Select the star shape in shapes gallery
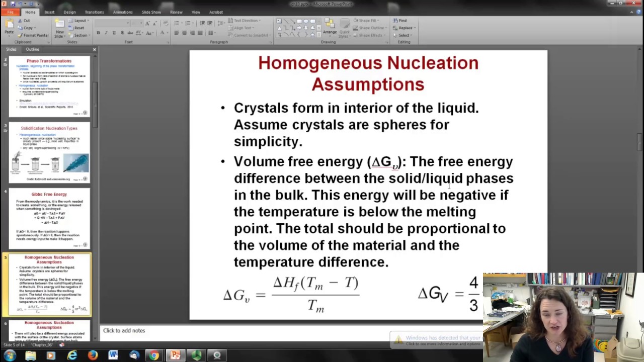This screenshot has width=644, height=362. pyautogui.click(x=312, y=35)
